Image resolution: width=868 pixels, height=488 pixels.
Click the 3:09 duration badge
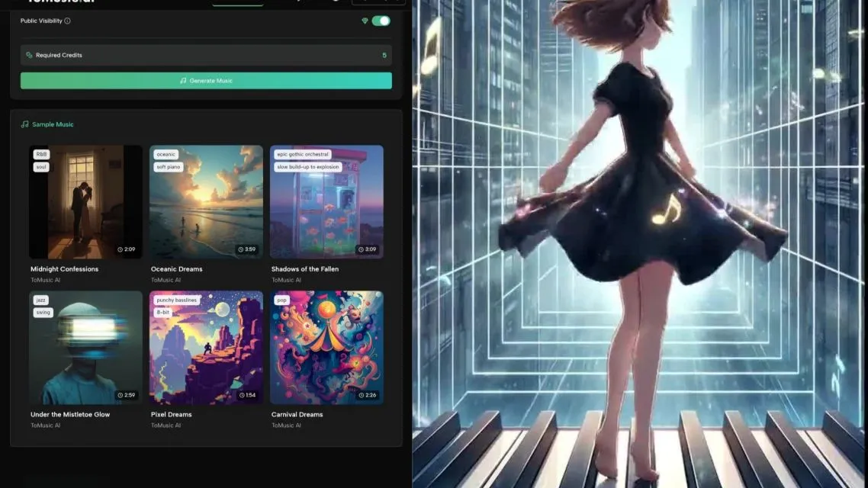pos(367,249)
